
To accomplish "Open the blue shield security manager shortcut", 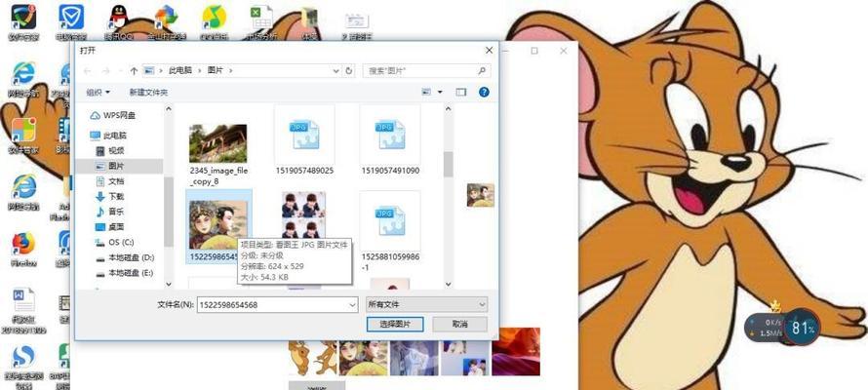I will tap(71, 22).
